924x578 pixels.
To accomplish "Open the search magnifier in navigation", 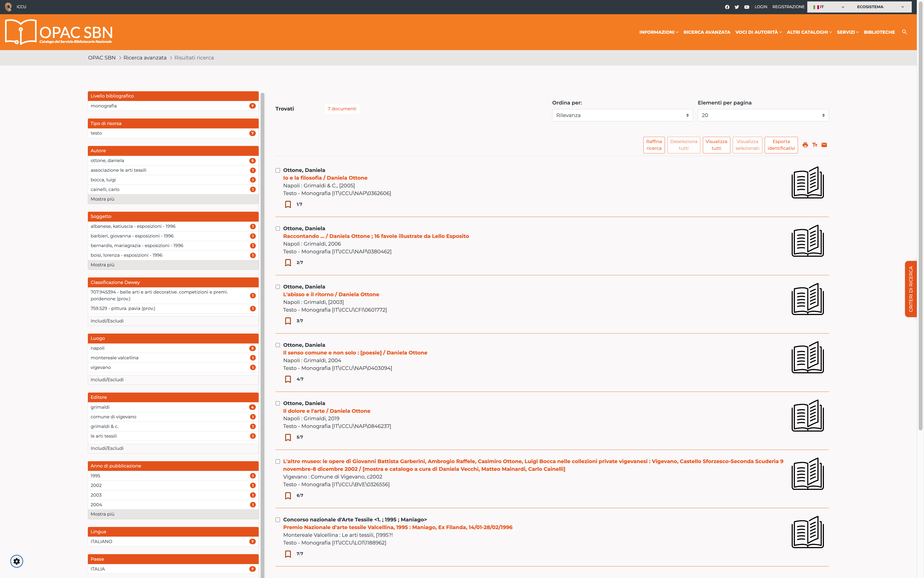I will coord(904,32).
